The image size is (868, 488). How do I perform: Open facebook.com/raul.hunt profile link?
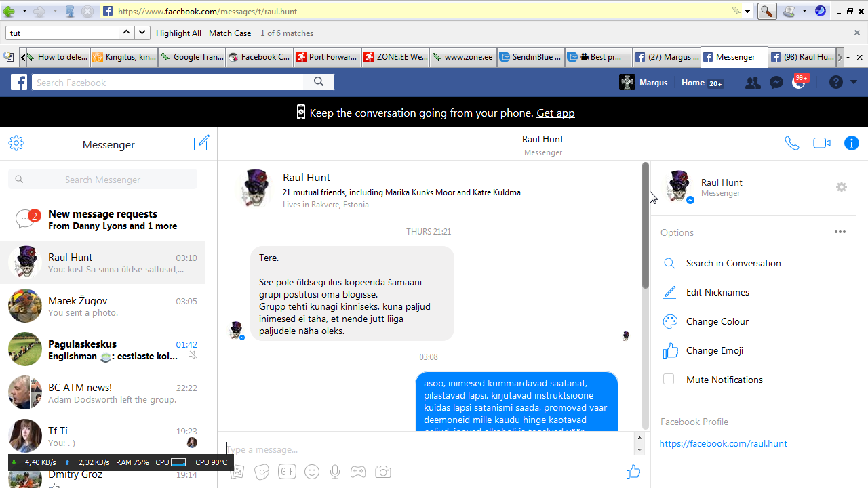(723, 443)
